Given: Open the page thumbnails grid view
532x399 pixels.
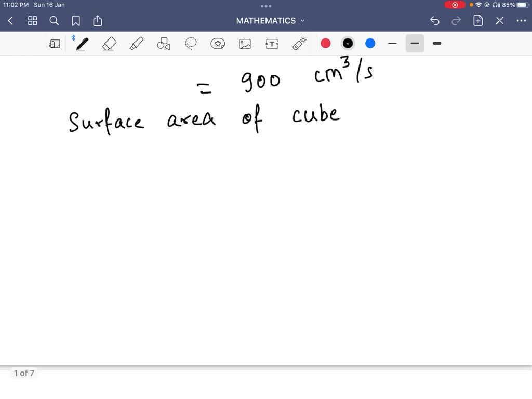Looking at the screenshot, I should (32, 21).
